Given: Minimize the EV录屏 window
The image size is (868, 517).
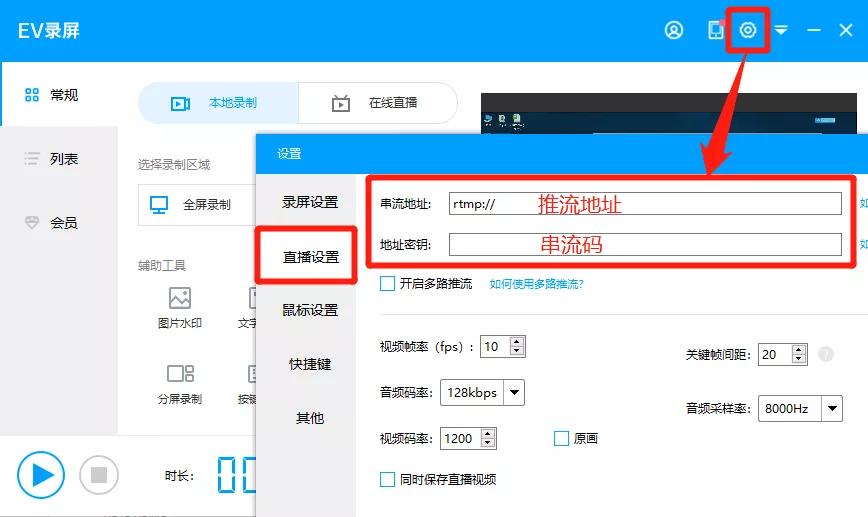Looking at the screenshot, I should pyautogui.click(x=814, y=30).
